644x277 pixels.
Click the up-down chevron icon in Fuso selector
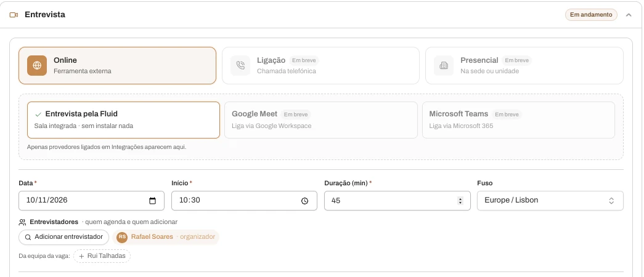tap(611, 201)
